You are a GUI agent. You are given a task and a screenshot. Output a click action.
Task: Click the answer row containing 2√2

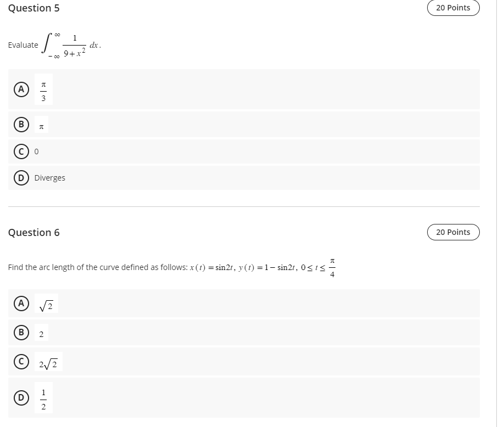tap(220, 362)
